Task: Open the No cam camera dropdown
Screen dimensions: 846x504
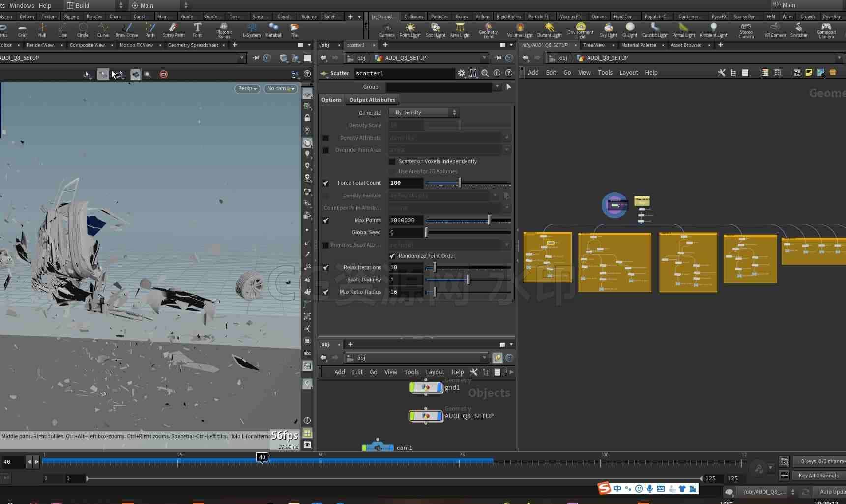Action: tap(281, 89)
